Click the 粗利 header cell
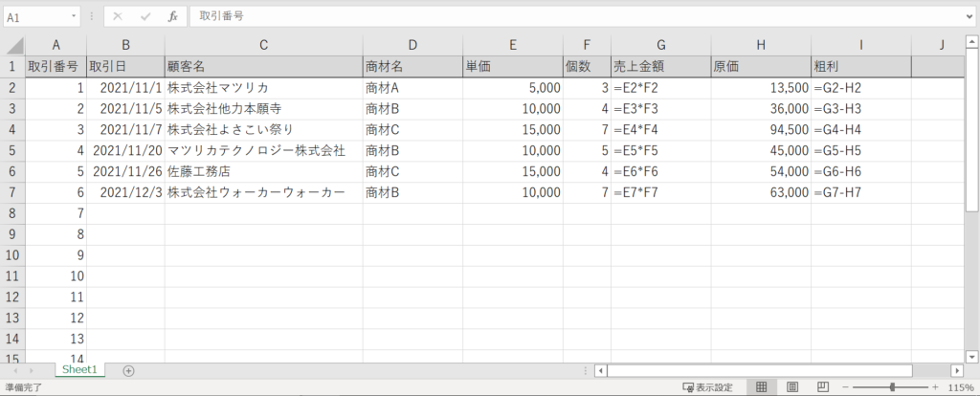 pos(860,66)
